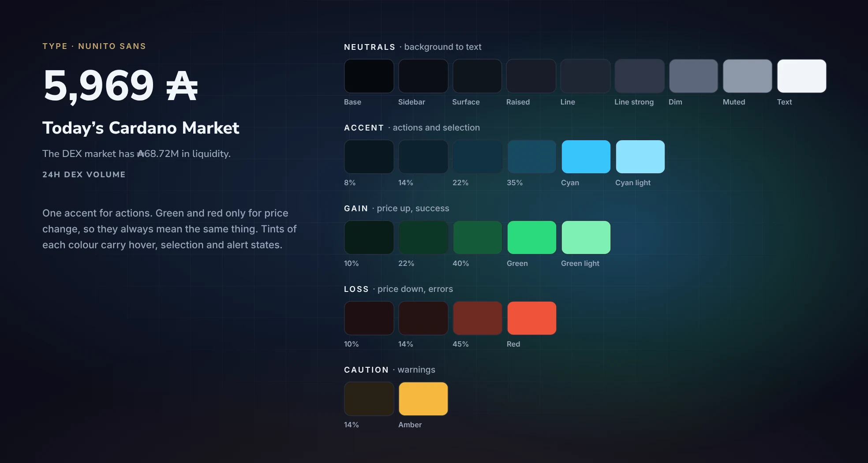Click the 'TYPE · NUNITO SANS' label
This screenshot has width=868, height=463.
(x=94, y=46)
